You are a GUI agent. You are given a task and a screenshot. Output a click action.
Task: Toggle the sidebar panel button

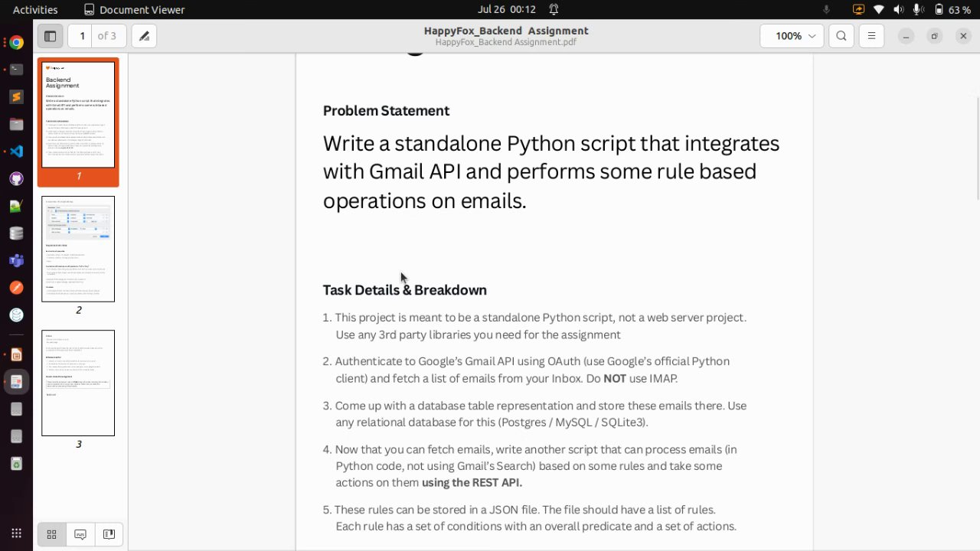(x=50, y=36)
